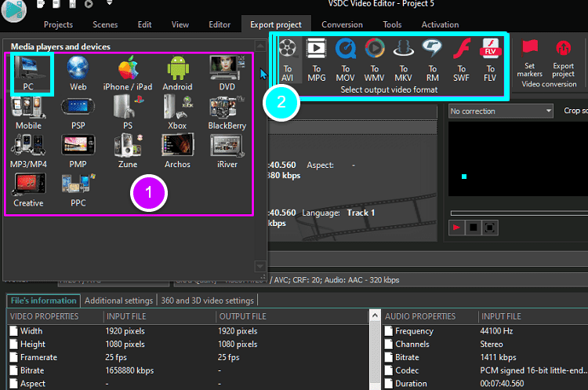Select the iRiver device profile
Screen dimensions: 588x390
227,151
